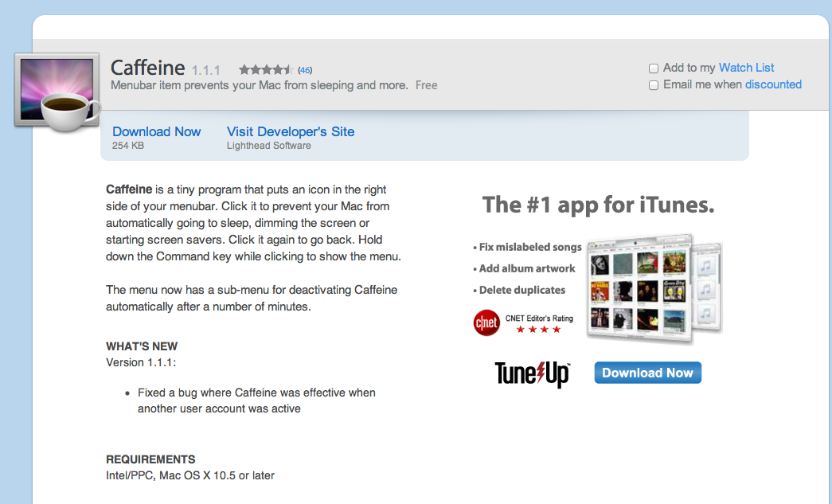This screenshot has width=832, height=504.
Task: Click the REQUIREMENTS section heading
Action: [150, 459]
